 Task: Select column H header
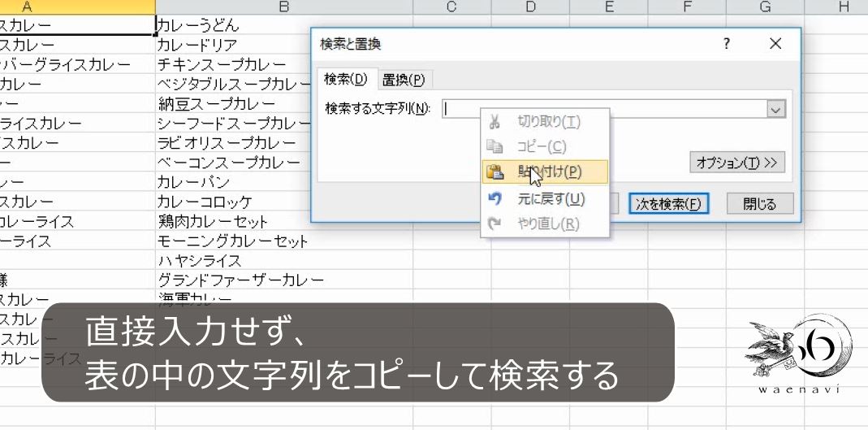coord(837,7)
